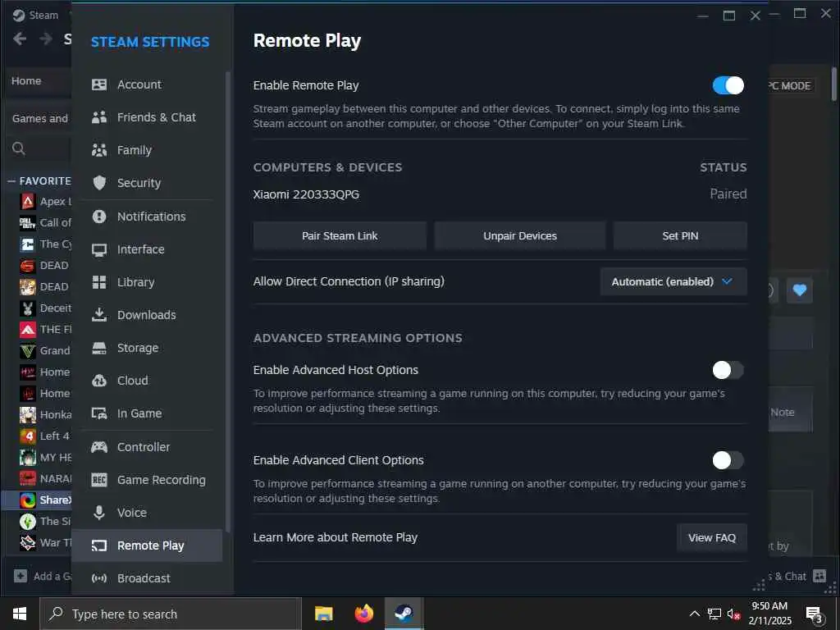Click the Call of Duty game entry
Image resolution: width=840 pixels, height=630 pixels.
(45, 223)
